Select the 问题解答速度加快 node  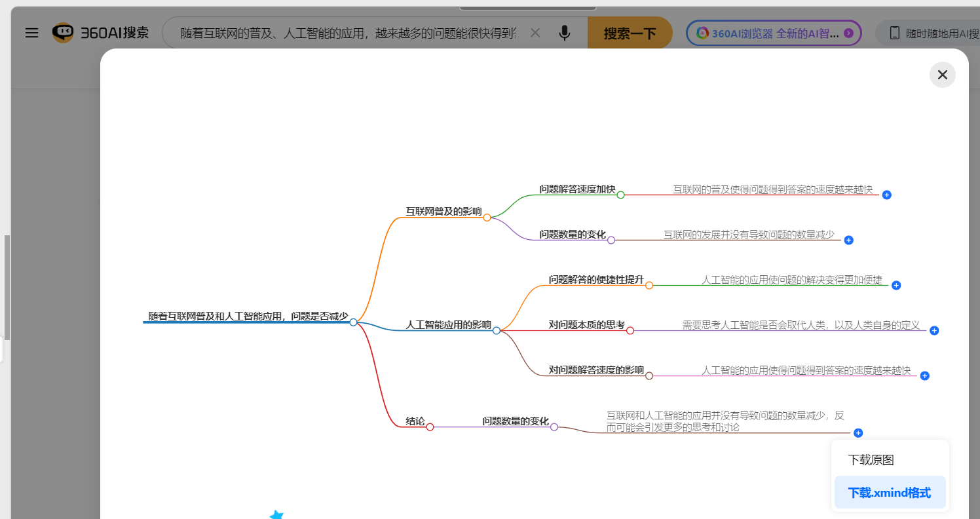click(576, 189)
